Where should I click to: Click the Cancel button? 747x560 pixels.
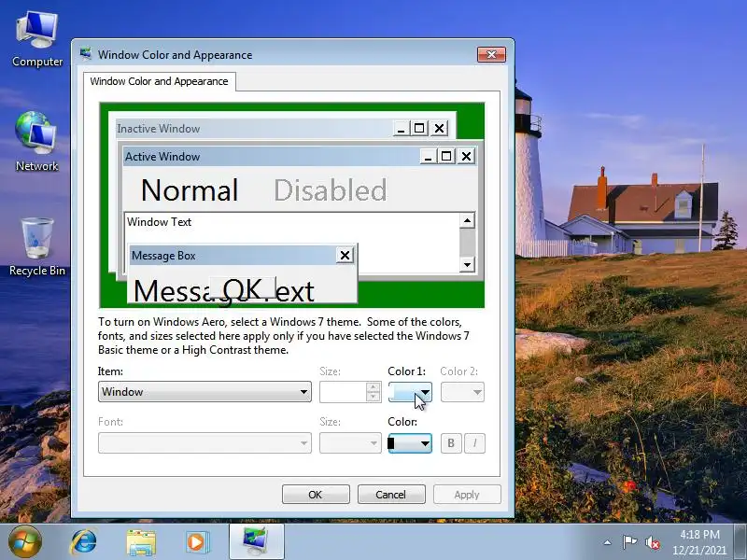point(391,495)
